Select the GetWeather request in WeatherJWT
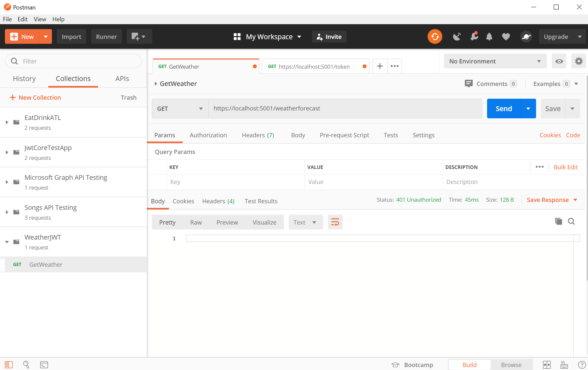 [46, 265]
